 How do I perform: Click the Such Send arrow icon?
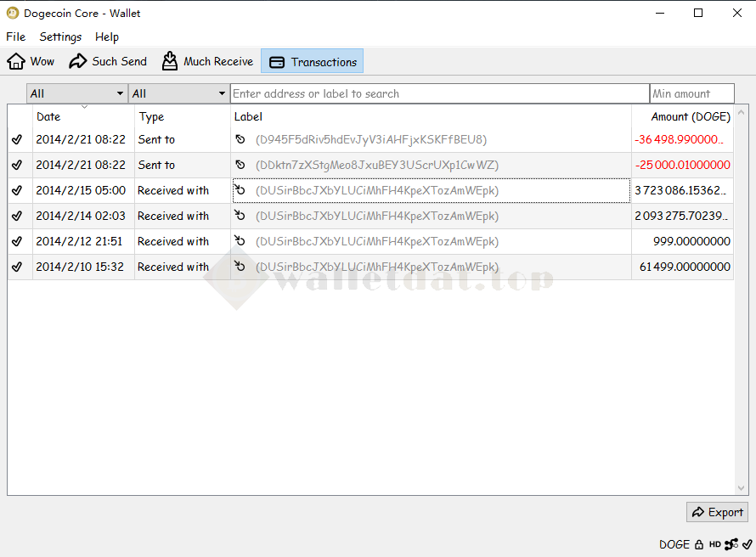coord(78,61)
